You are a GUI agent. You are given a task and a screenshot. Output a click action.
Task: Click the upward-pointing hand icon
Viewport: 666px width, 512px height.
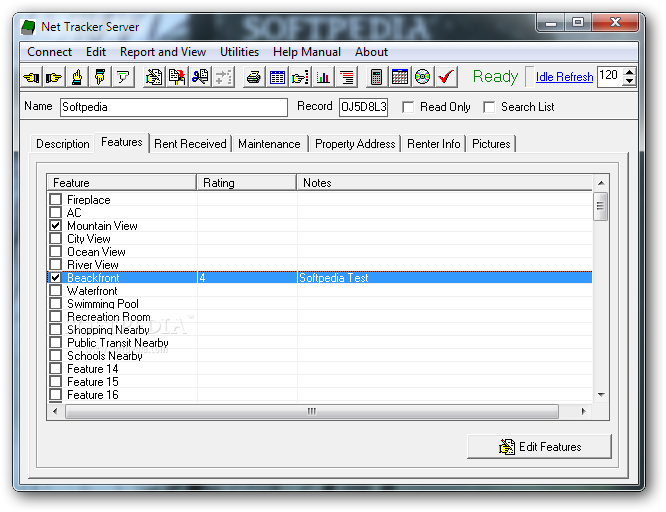[77, 77]
